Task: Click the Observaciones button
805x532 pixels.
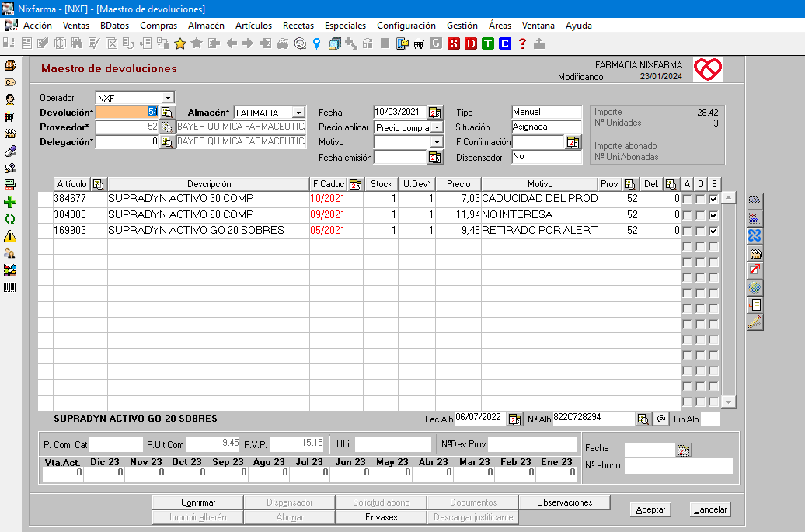Action: [564, 502]
